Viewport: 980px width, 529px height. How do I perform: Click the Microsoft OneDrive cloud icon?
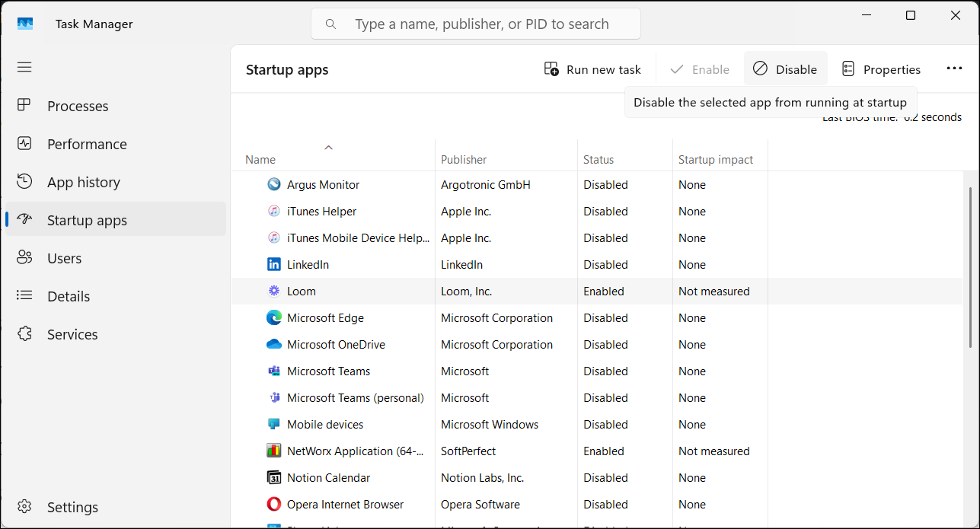click(x=274, y=345)
